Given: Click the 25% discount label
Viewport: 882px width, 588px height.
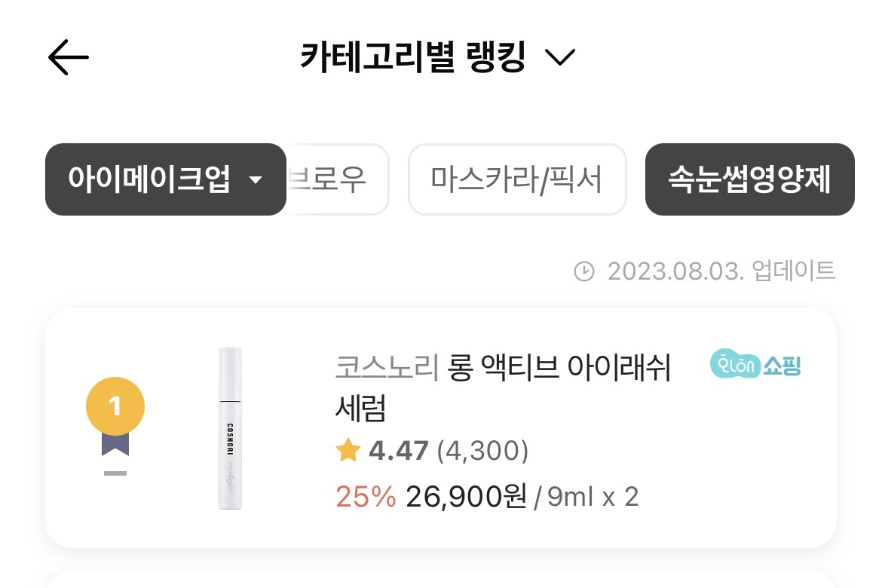Looking at the screenshot, I should pos(366,497).
